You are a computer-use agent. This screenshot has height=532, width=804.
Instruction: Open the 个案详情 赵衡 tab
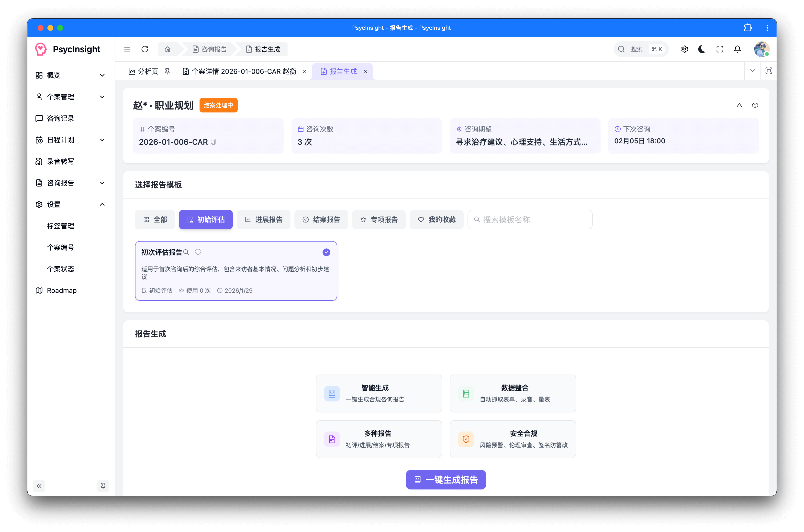coord(240,71)
